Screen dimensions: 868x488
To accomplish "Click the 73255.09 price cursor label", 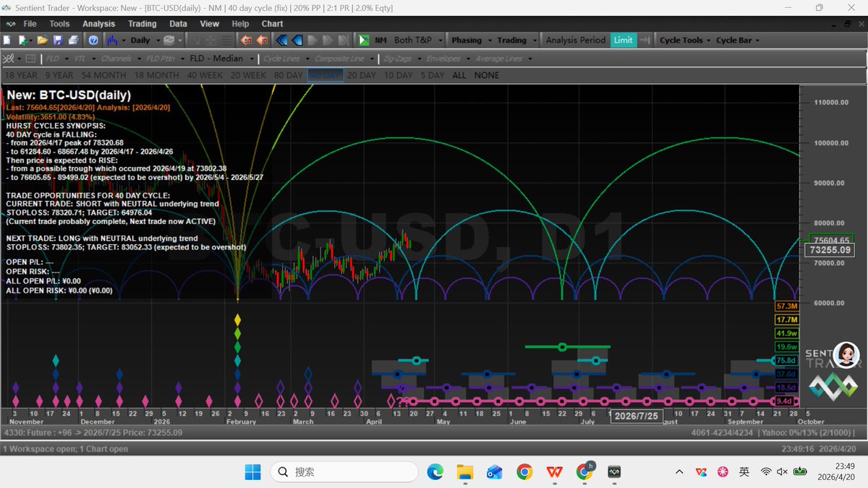I will pyautogui.click(x=830, y=250).
